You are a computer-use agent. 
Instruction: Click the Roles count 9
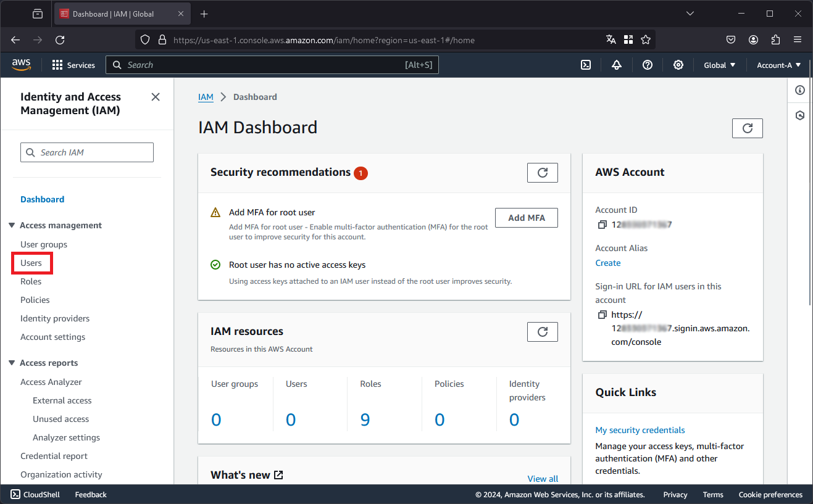(x=365, y=420)
